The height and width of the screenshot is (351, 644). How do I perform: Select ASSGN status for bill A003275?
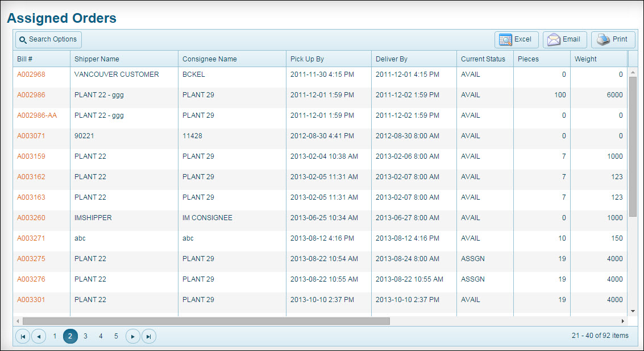point(485,261)
